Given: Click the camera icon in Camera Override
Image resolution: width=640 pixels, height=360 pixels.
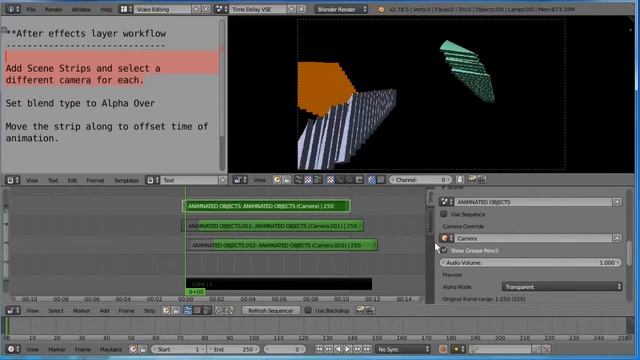Looking at the screenshot, I should coord(446,238).
